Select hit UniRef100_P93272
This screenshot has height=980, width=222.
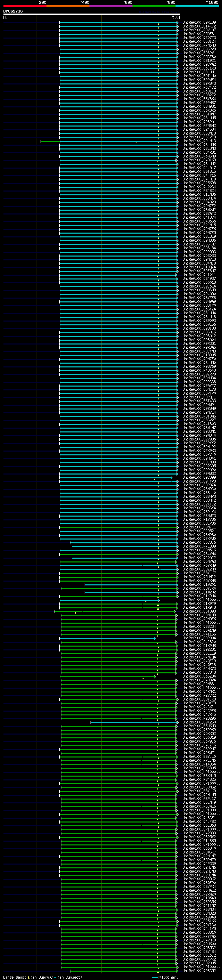tap(199, 95)
